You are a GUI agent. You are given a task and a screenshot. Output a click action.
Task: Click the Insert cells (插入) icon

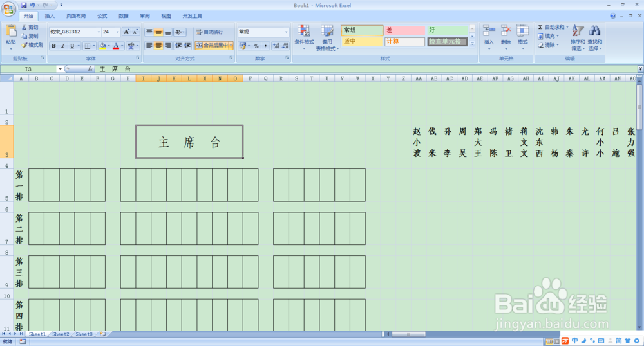(x=489, y=31)
